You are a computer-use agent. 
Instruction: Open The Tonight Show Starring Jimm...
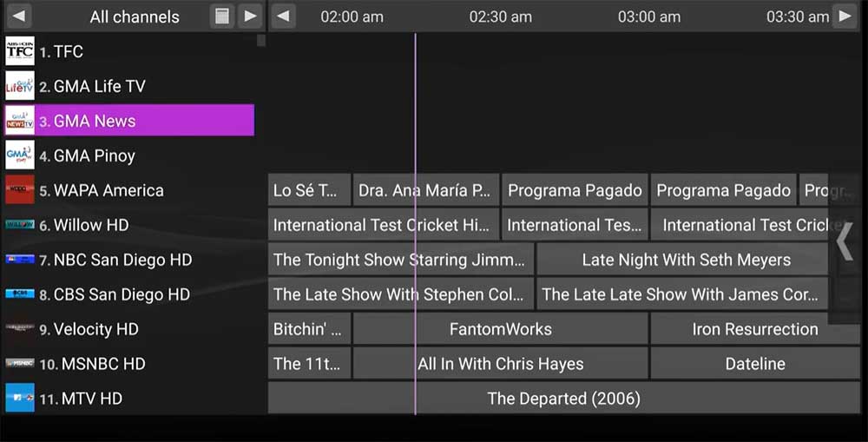[x=401, y=260]
